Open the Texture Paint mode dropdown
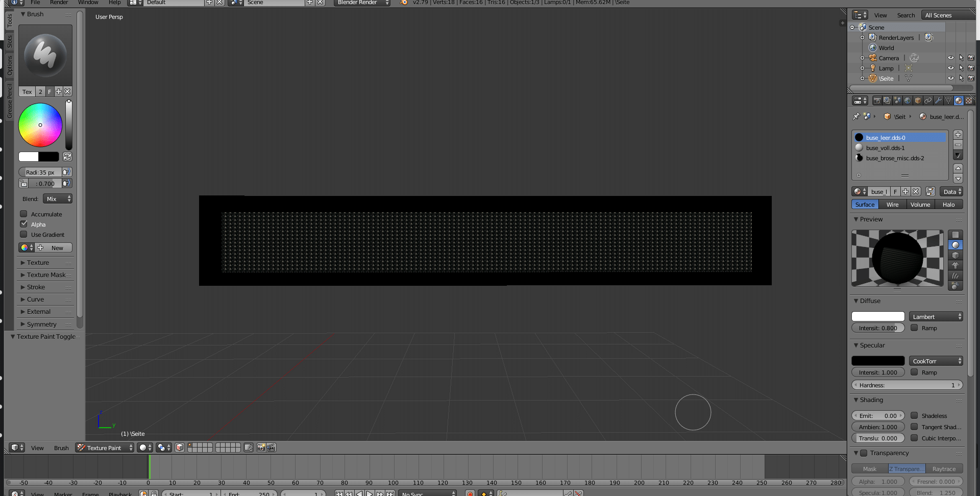This screenshot has height=496, width=980. click(105, 448)
